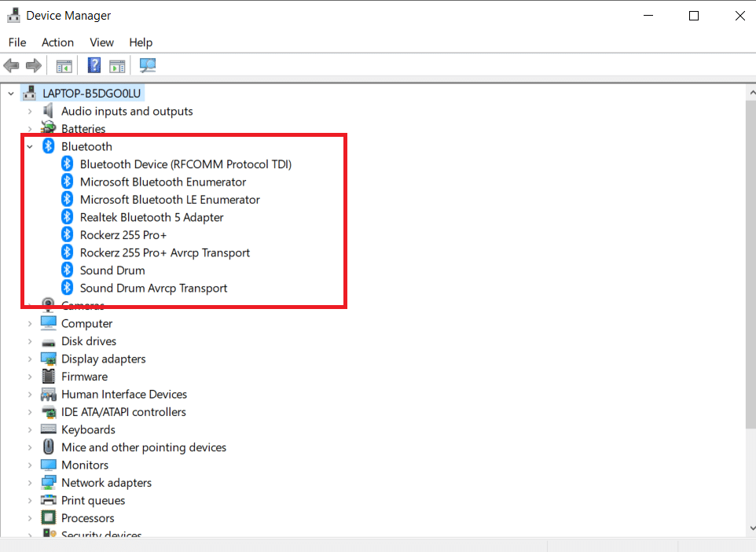Expand Audio inputs and outputs
Screen dimensions: 756x552
[x=30, y=112]
